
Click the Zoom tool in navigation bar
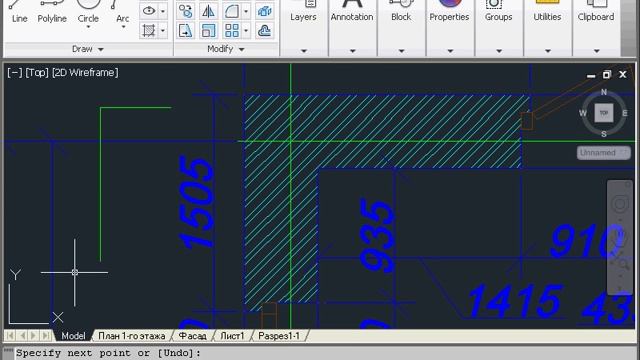pyautogui.click(x=620, y=264)
